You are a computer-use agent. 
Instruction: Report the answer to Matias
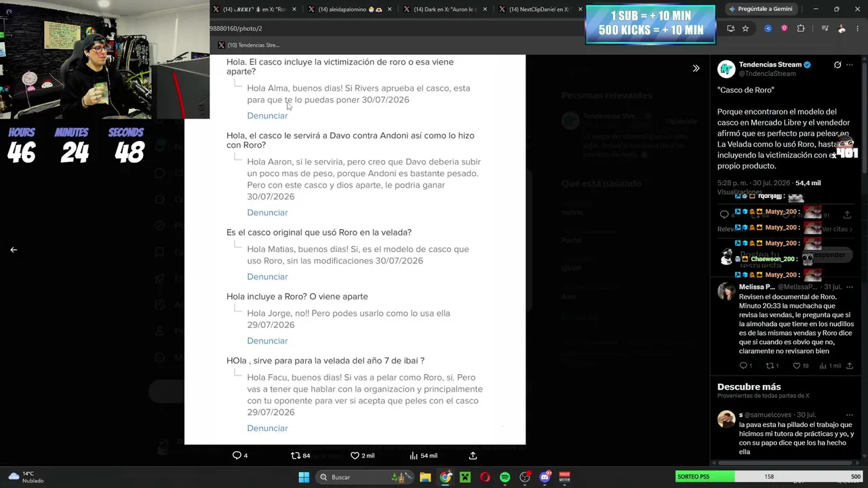[x=267, y=277]
